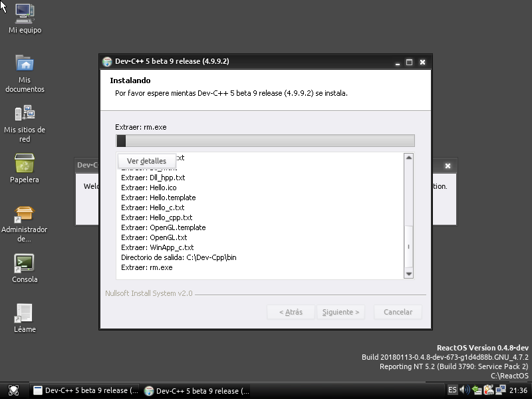This screenshot has height=399, width=532.
Task: Select the Léame document icon
Action: pyautogui.click(x=24, y=313)
